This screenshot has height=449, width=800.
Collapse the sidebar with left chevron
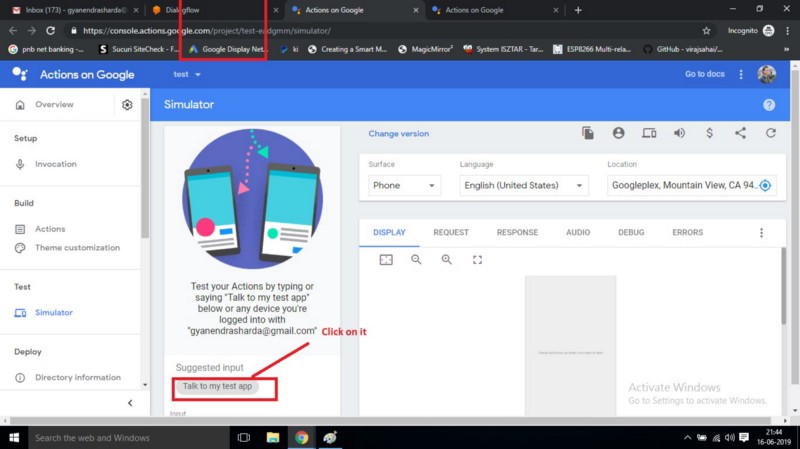click(x=130, y=403)
